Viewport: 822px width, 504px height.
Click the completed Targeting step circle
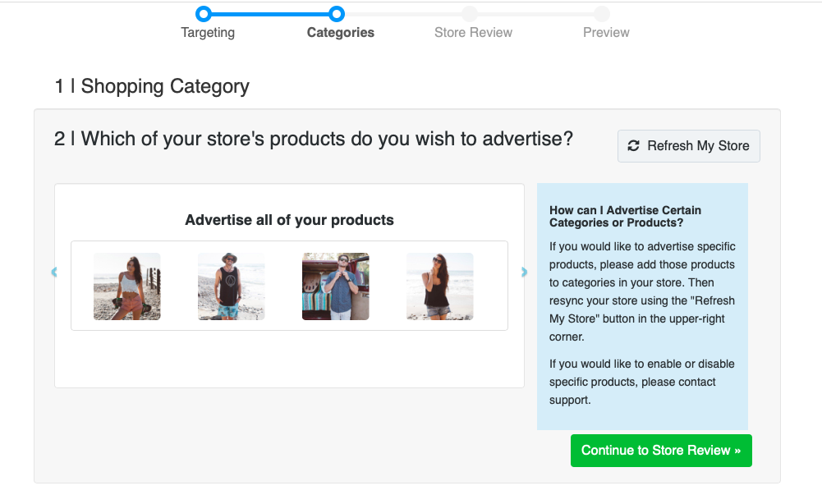[204, 13]
